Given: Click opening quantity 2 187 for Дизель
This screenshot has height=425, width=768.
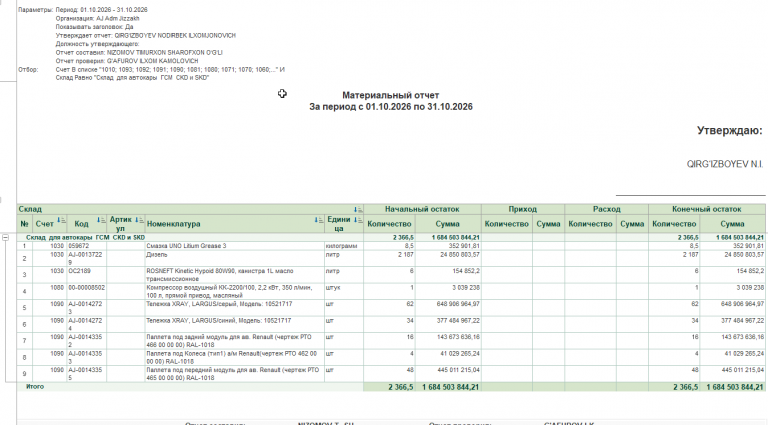Looking at the screenshot, I should point(389,259).
